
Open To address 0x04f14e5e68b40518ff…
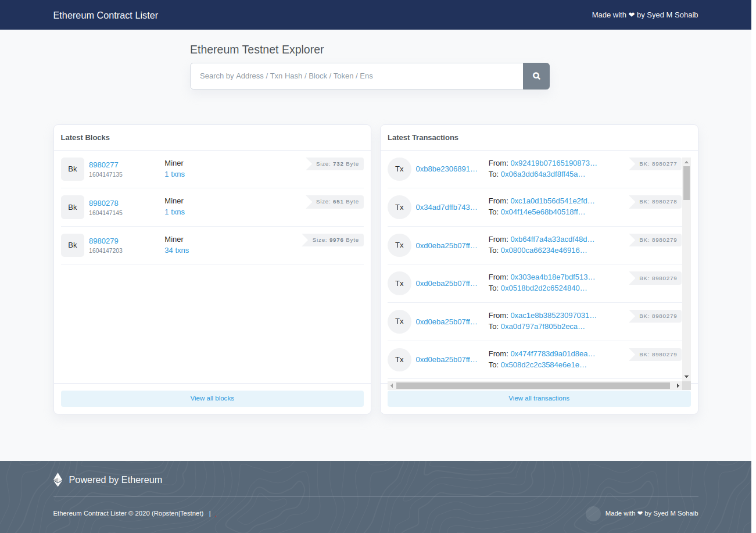pyautogui.click(x=543, y=212)
